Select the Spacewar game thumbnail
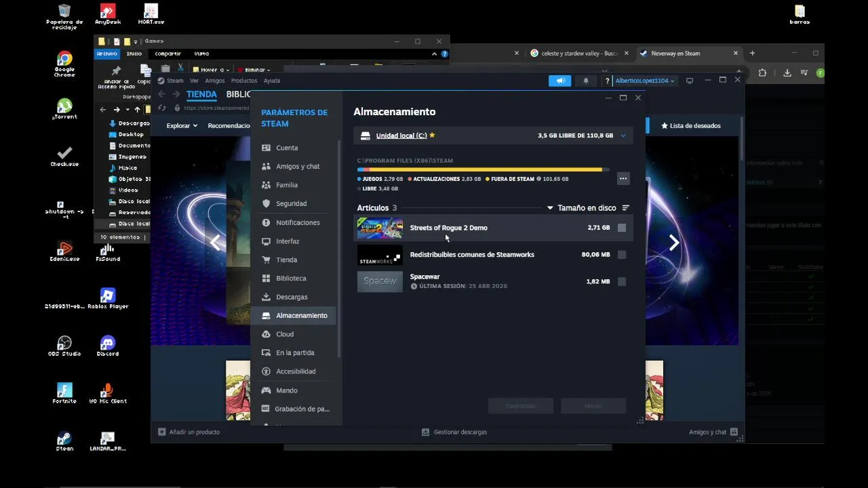The height and width of the screenshot is (488, 868). [380, 281]
